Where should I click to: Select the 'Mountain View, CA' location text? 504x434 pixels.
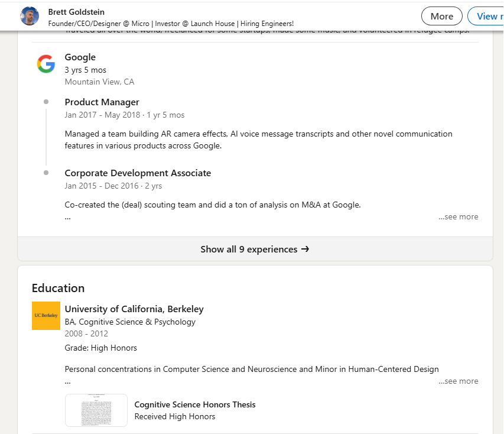tap(99, 82)
